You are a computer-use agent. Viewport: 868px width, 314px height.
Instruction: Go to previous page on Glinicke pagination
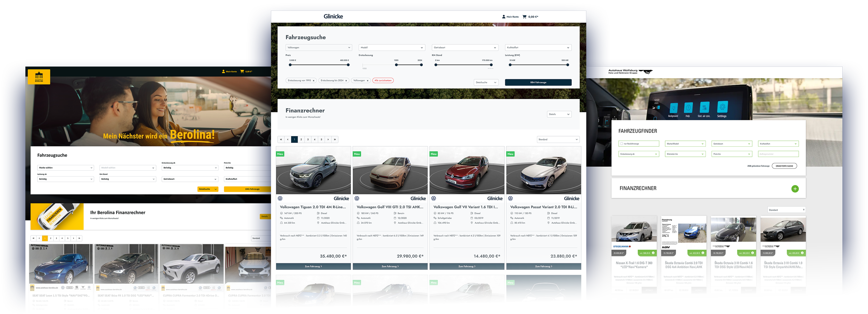287,139
